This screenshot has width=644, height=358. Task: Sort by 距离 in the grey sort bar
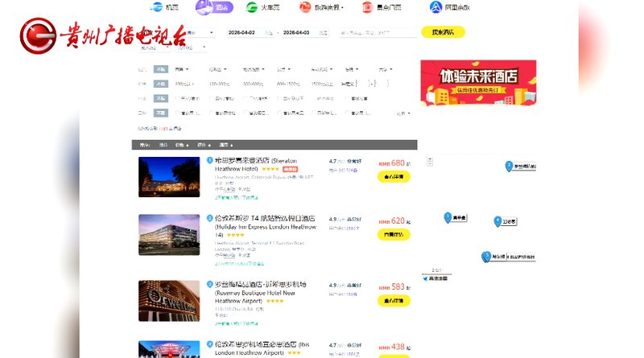(x=226, y=145)
